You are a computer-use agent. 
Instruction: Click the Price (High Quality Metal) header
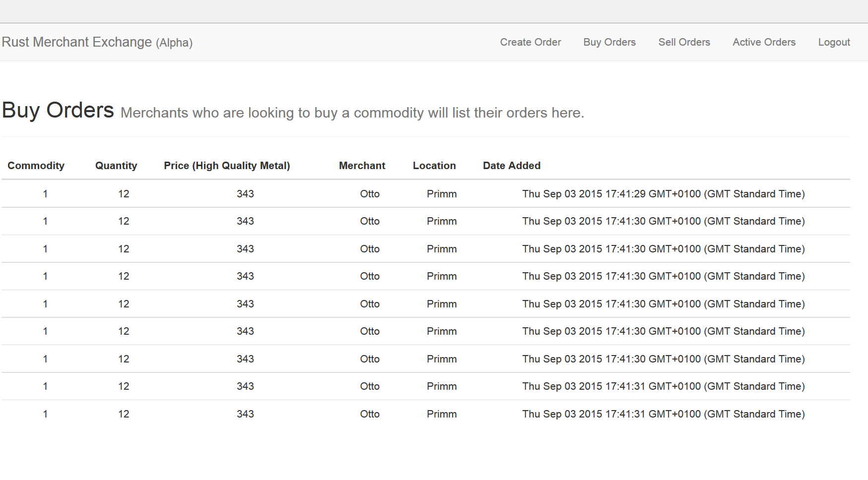pos(227,166)
